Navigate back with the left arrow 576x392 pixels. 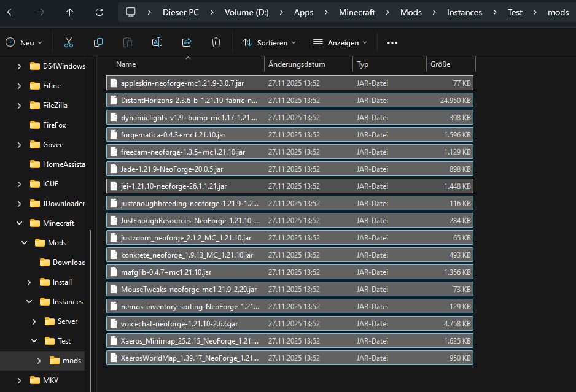tap(11, 12)
